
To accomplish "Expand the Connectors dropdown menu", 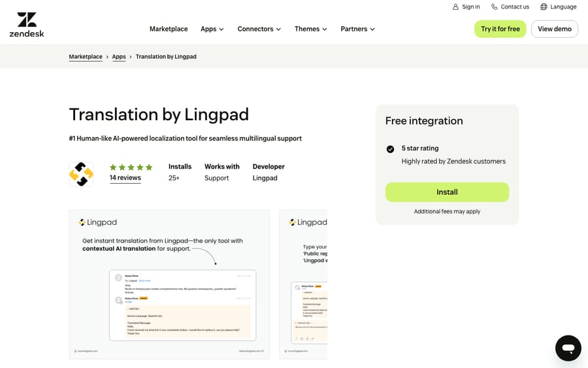I will [x=259, y=29].
